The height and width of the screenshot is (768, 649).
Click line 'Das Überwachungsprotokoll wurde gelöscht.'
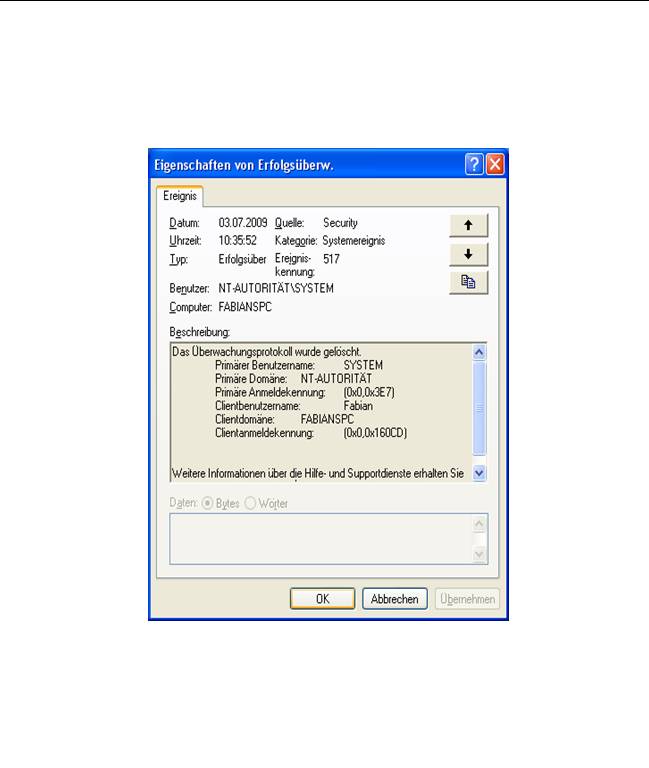266,352
